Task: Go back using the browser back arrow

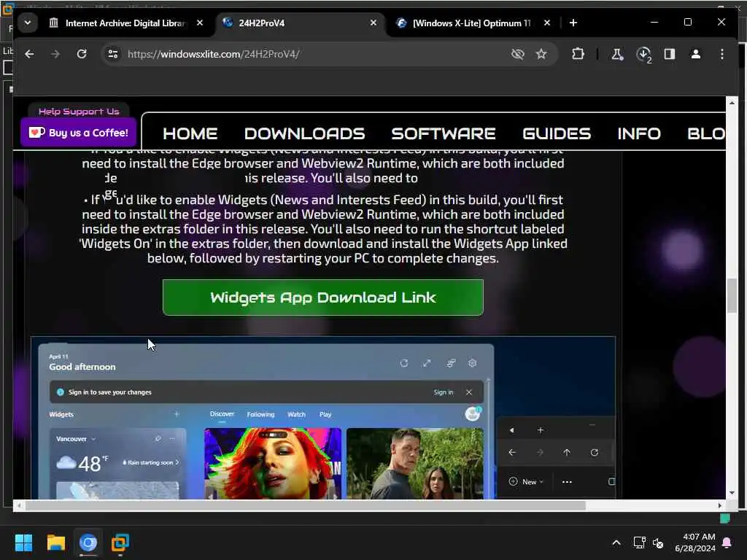Action: [29, 54]
